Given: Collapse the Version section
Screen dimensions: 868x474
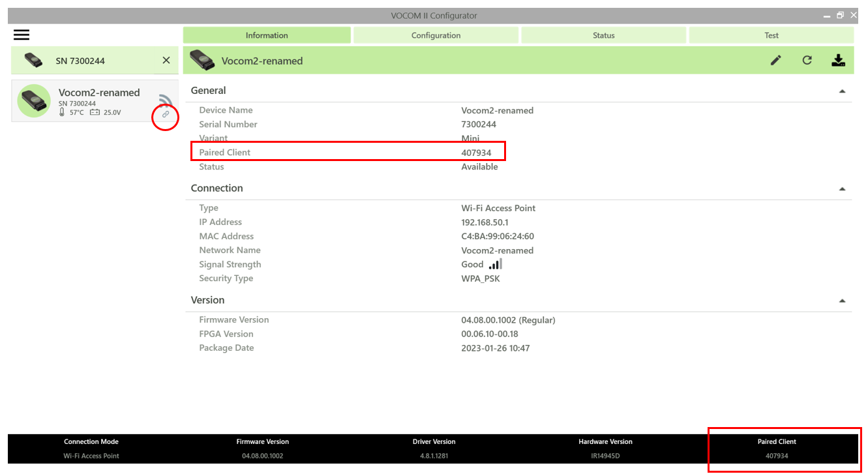Looking at the screenshot, I should point(842,301).
